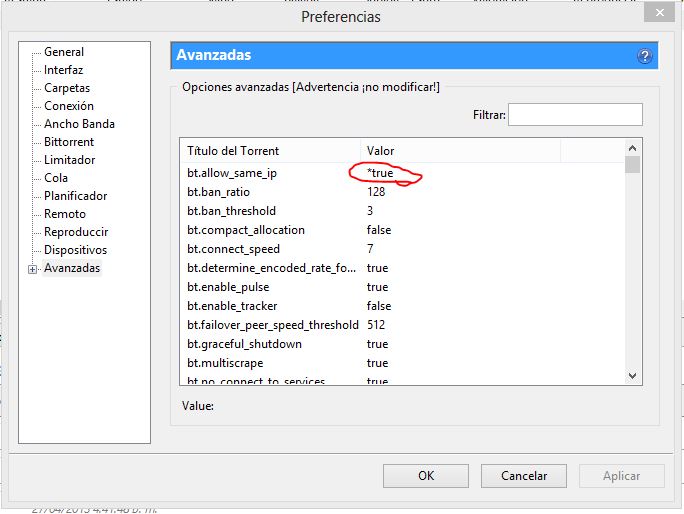This screenshot has height=514, width=684.
Task: Select bt.determine_encoded_rate_fo... row
Action: coord(402,268)
